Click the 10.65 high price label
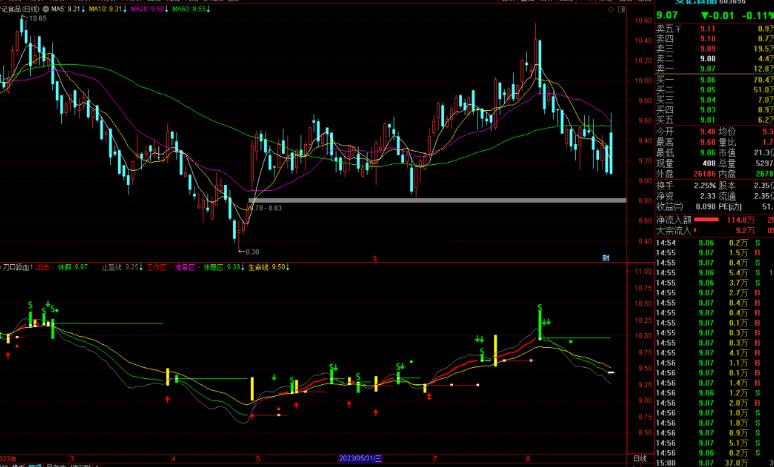This screenshot has width=774, height=467. [38, 18]
